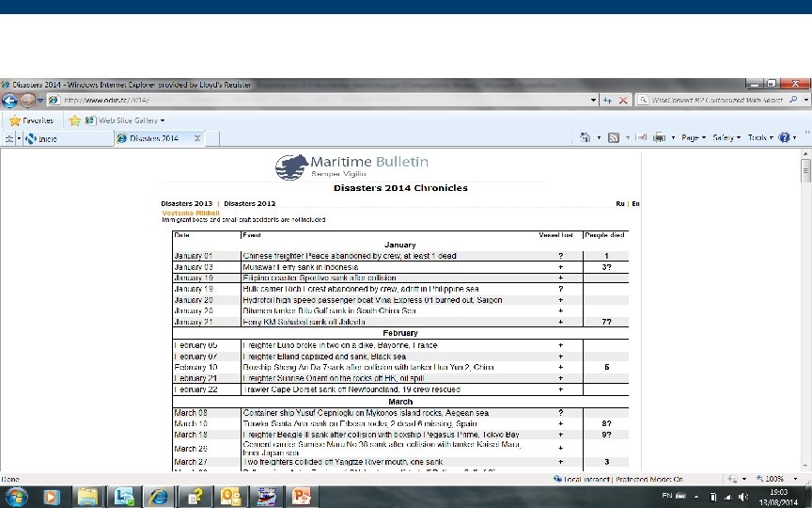Go back using the IE Back arrow
The image size is (812, 508).
coord(9,100)
